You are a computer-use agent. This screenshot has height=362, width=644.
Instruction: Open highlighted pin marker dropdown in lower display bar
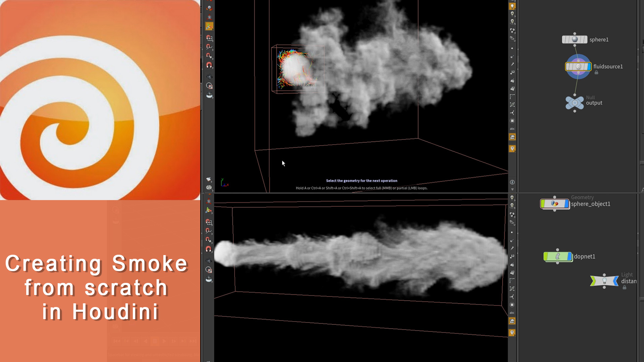(x=512, y=333)
